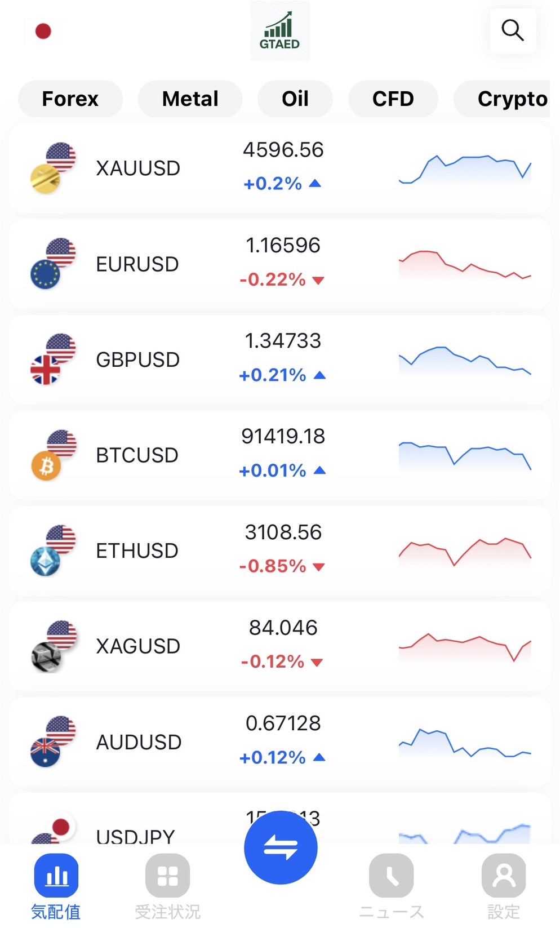Image resolution: width=560 pixels, height=928 pixels.
Task: Select the Metal category tab
Action: coord(190,99)
